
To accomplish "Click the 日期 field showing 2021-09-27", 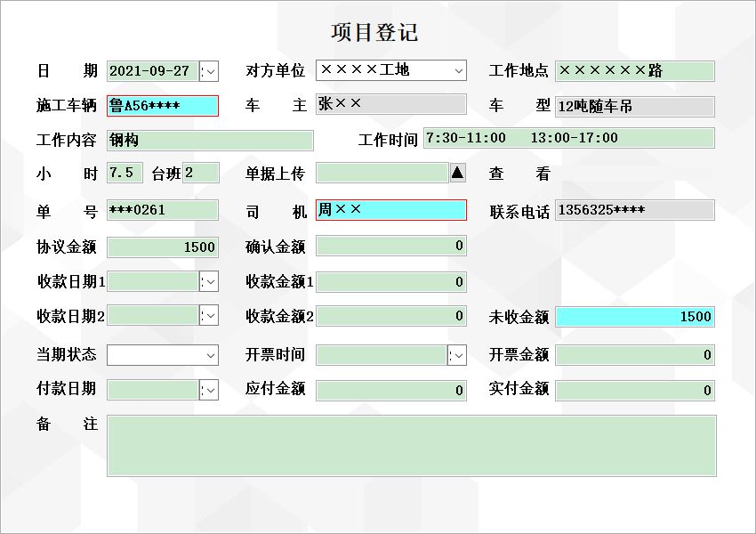I will coord(153,71).
